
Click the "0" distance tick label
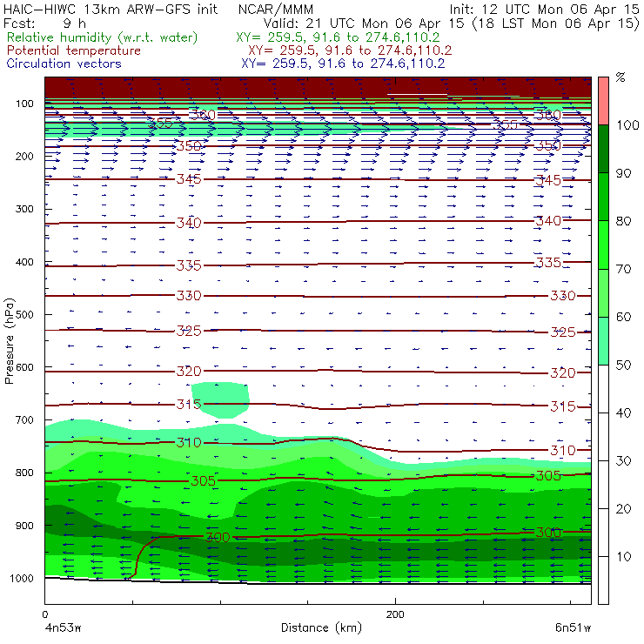click(44, 614)
